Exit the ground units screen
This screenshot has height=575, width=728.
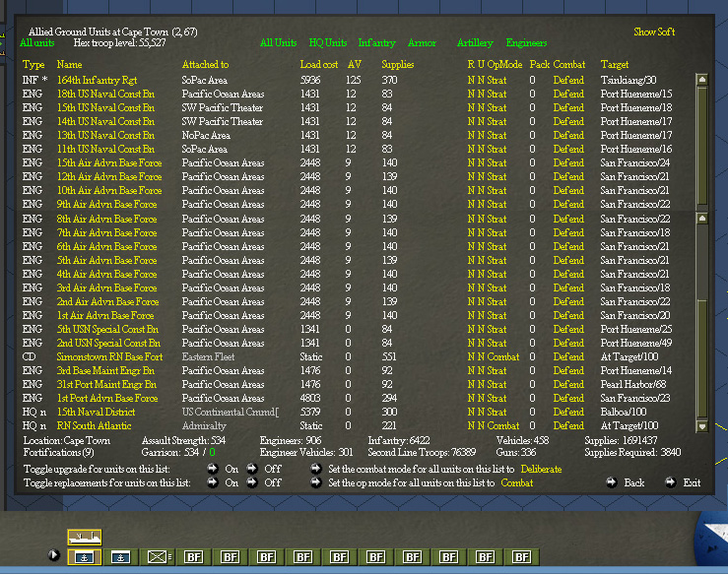click(x=692, y=483)
